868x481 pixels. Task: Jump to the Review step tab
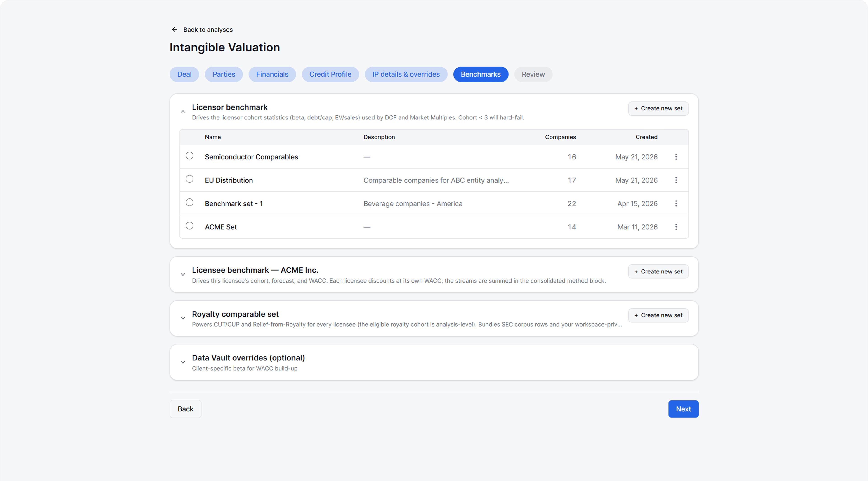click(533, 74)
